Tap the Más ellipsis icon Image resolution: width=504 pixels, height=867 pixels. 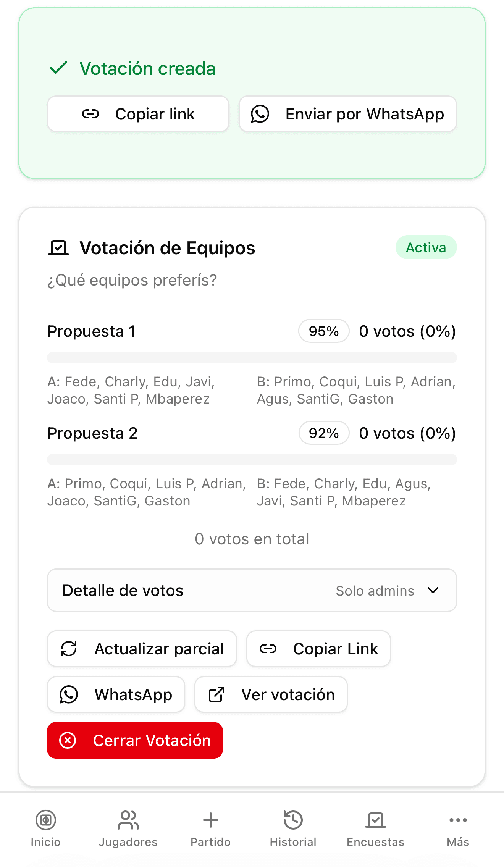coord(458,820)
